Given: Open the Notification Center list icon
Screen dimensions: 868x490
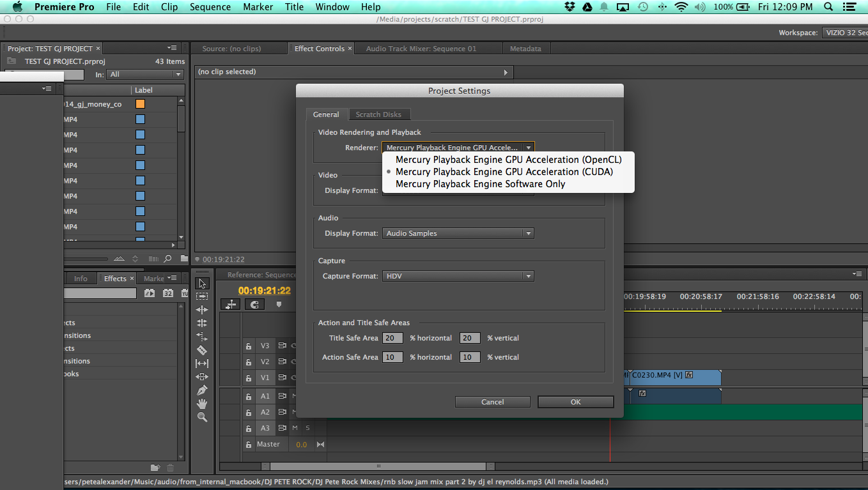Looking at the screenshot, I should 850,7.
